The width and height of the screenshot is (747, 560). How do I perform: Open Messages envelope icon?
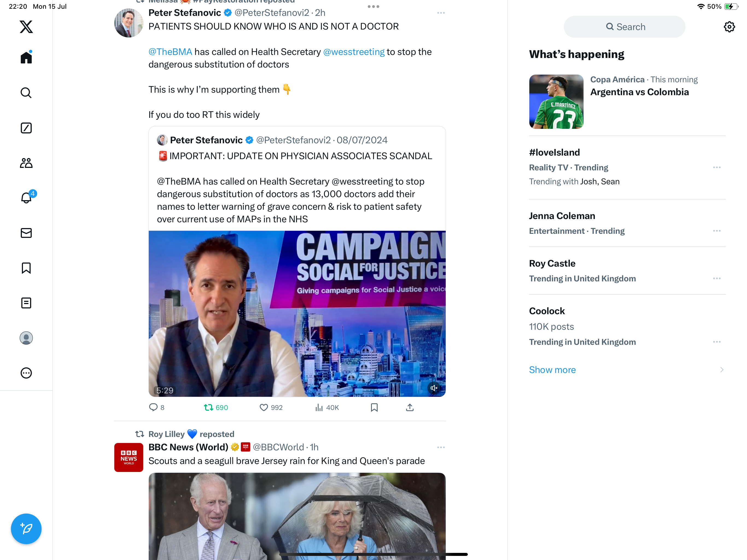26,233
